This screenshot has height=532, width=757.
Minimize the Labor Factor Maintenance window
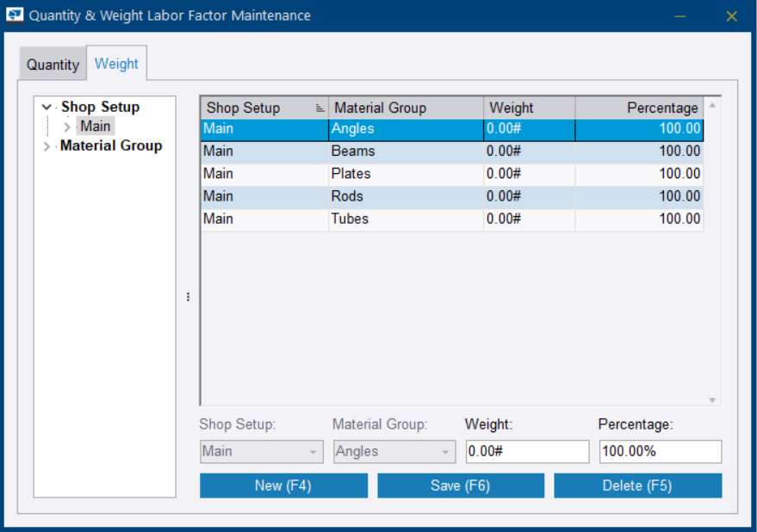tap(680, 16)
